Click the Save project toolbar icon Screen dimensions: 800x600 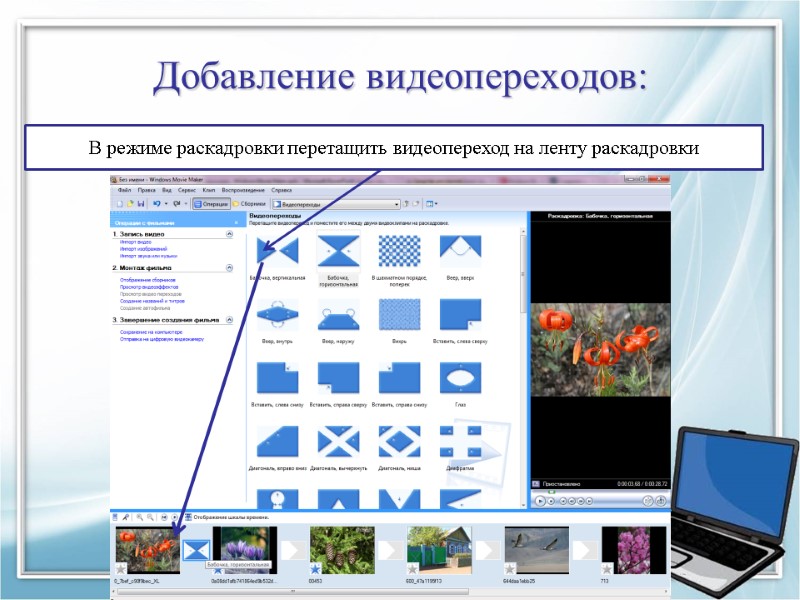[x=141, y=204]
